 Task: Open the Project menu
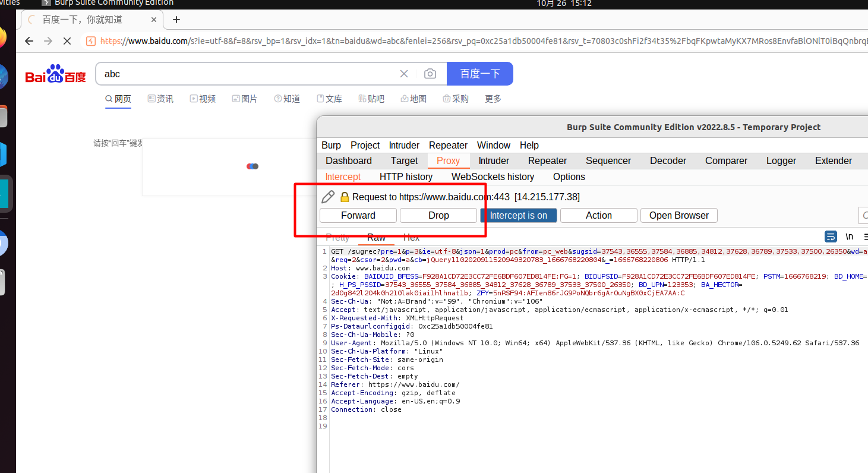(365, 145)
